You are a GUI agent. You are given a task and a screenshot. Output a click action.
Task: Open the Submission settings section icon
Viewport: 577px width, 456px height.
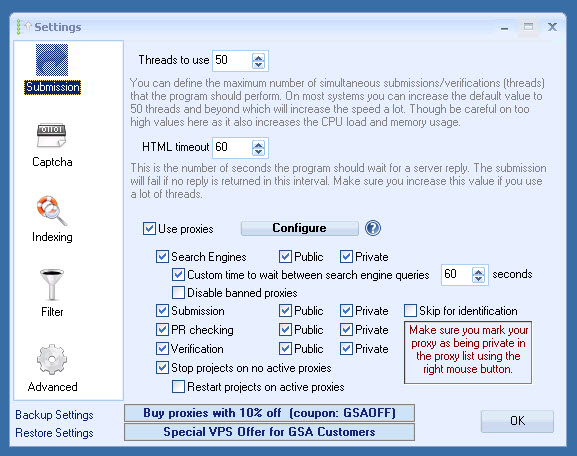[52, 60]
